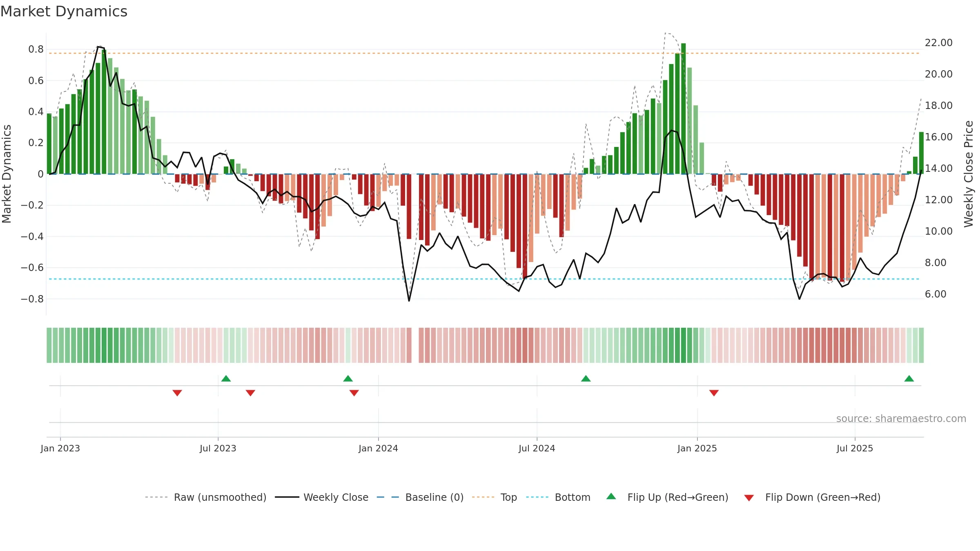Click the 0.8 left axis tick label
980x551 pixels.
36,49
